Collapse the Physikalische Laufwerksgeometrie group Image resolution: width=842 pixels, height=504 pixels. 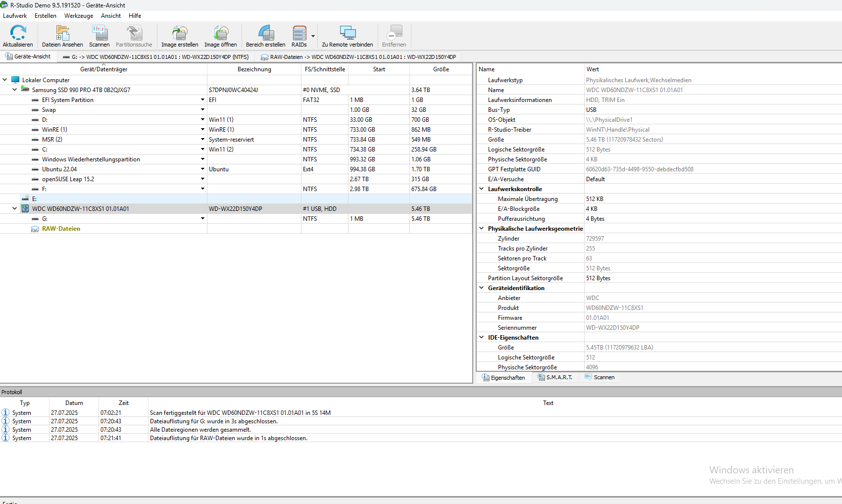tap(482, 228)
